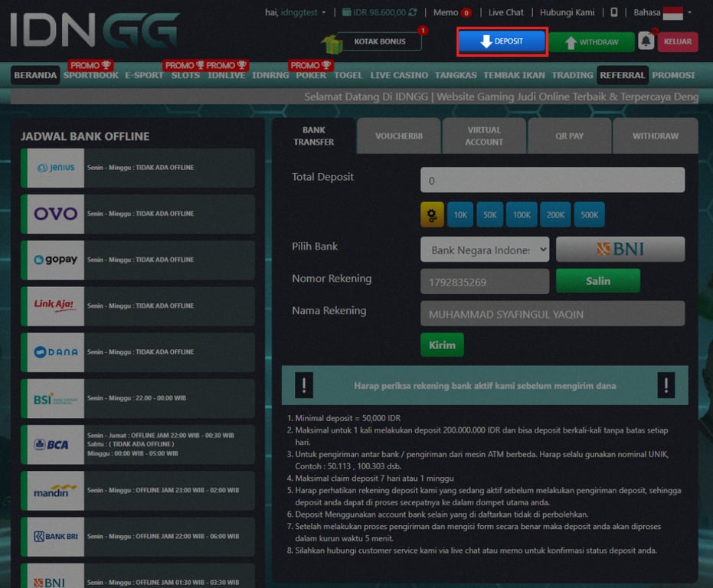Click the Keluar logout button
The width and height of the screenshot is (713, 588).
click(x=678, y=42)
